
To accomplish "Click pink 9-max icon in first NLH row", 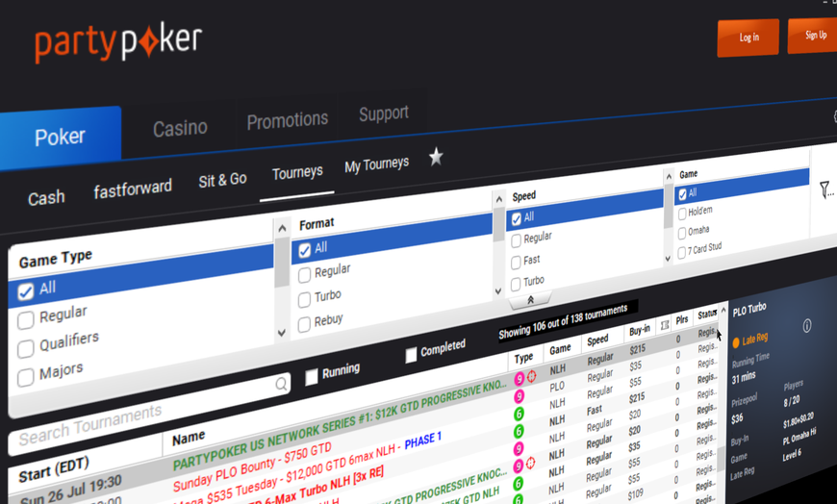I will pos(519,379).
